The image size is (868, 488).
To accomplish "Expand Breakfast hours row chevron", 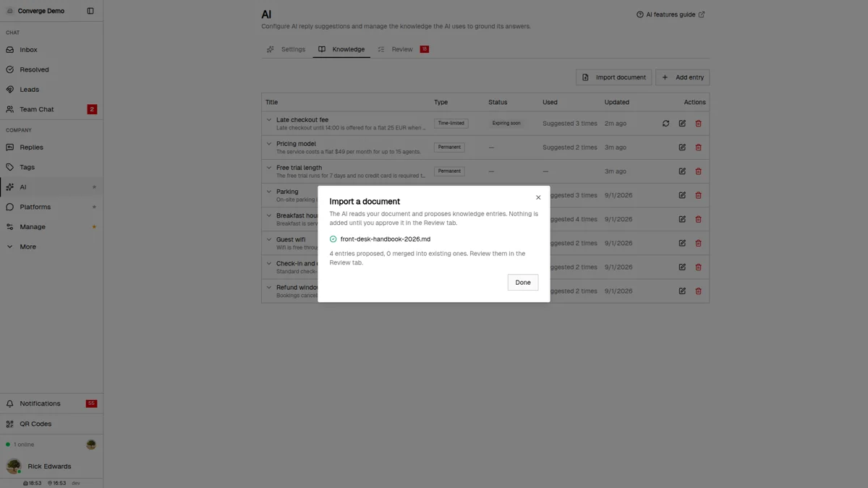I will point(269,215).
